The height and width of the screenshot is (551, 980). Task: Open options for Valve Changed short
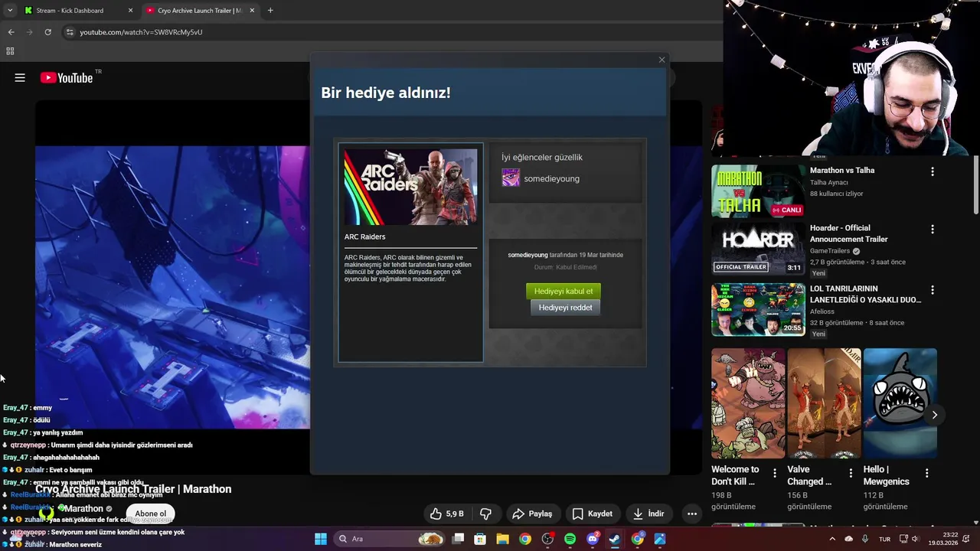pyautogui.click(x=850, y=474)
